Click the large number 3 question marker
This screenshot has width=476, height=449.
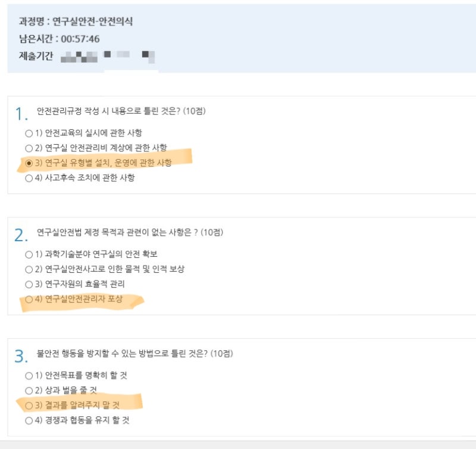click(21, 356)
